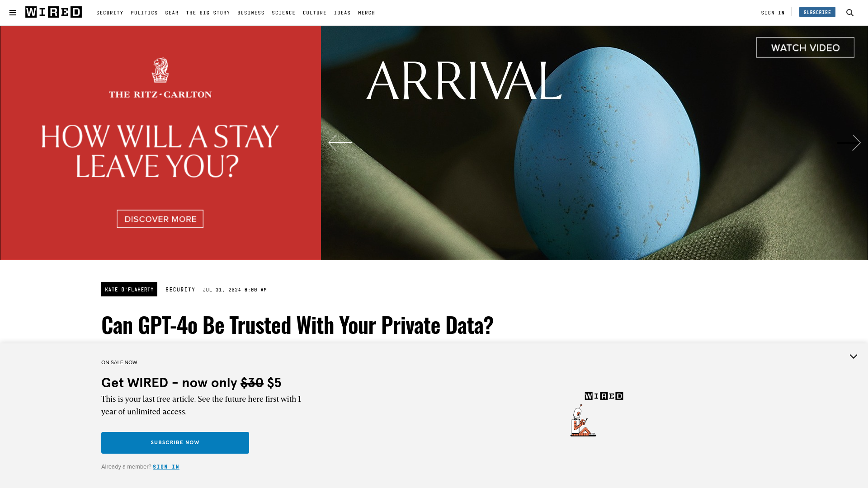Click the SECURITY category menu item

pos(110,13)
